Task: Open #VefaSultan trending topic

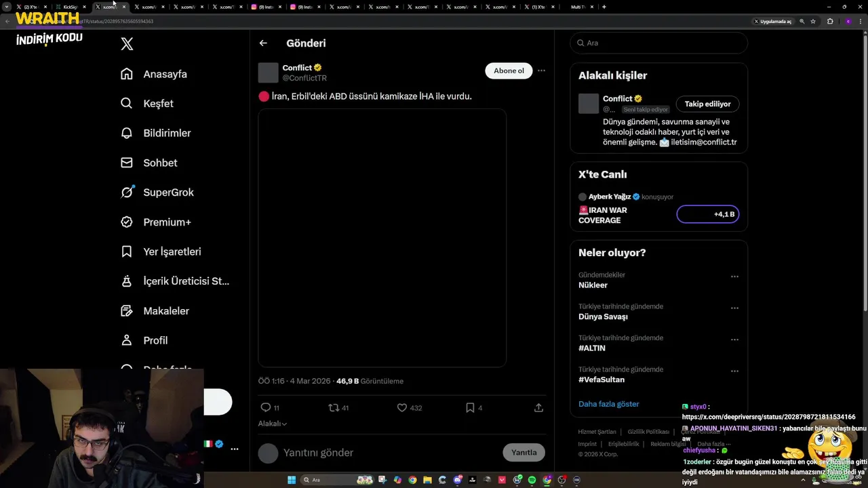Action: pos(601,380)
